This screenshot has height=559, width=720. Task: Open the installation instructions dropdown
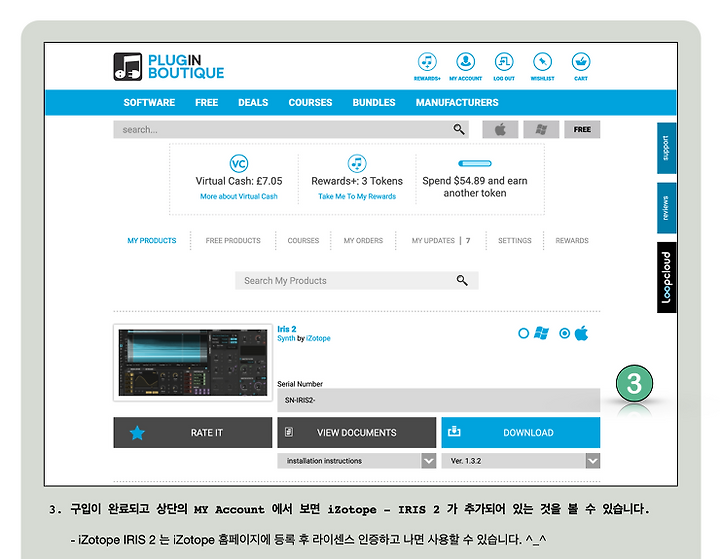357,461
